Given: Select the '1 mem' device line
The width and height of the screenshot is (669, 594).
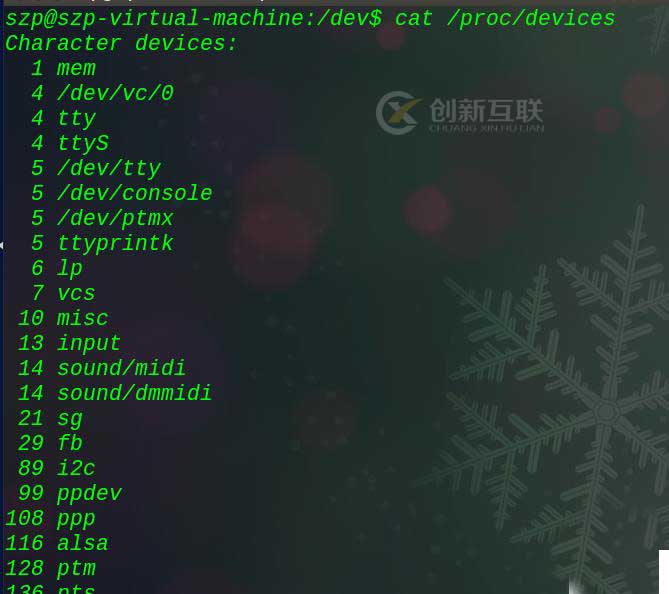Looking at the screenshot, I should pos(63,69).
